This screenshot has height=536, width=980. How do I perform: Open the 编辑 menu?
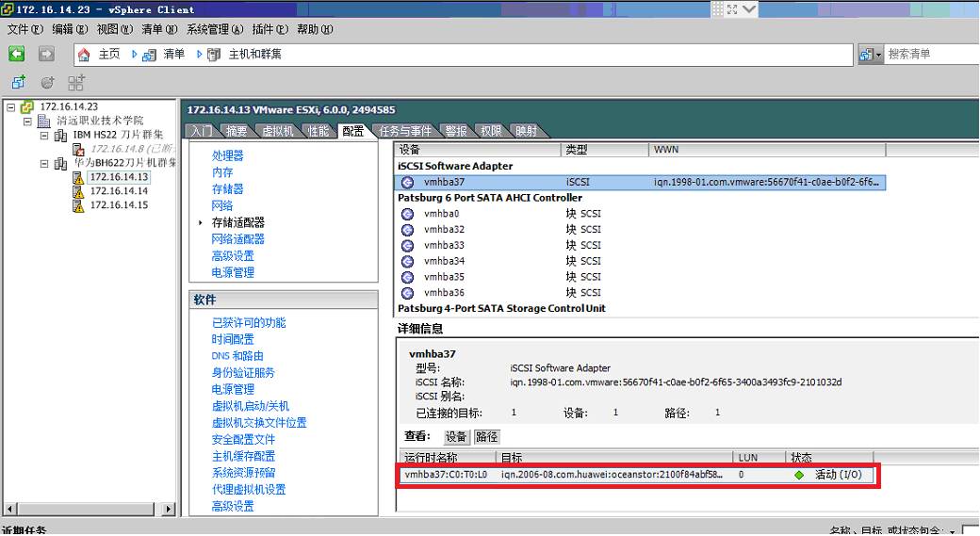[x=70, y=29]
